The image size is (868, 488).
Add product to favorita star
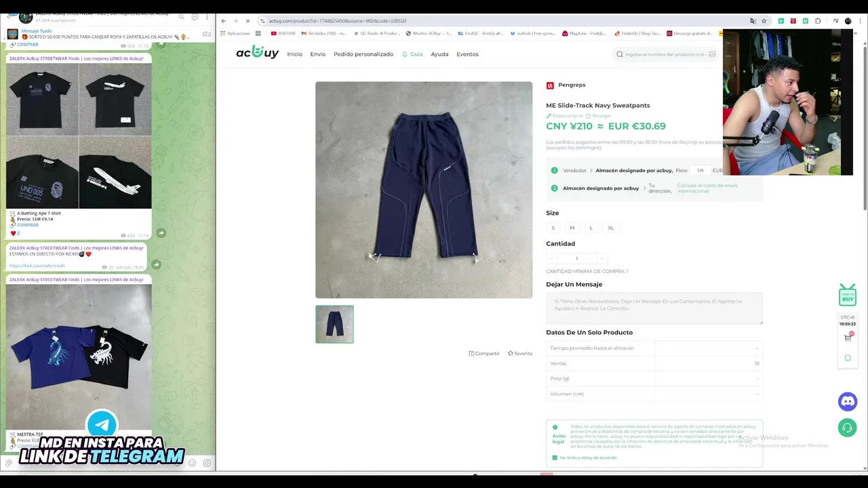coord(511,353)
